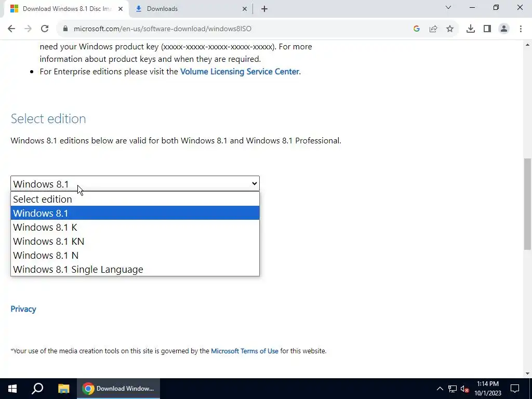Open Chrome three-dot menu

pos(521,29)
